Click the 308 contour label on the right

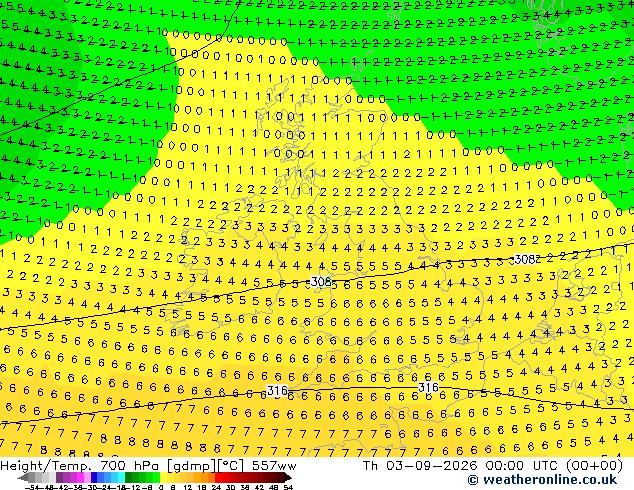525,259
